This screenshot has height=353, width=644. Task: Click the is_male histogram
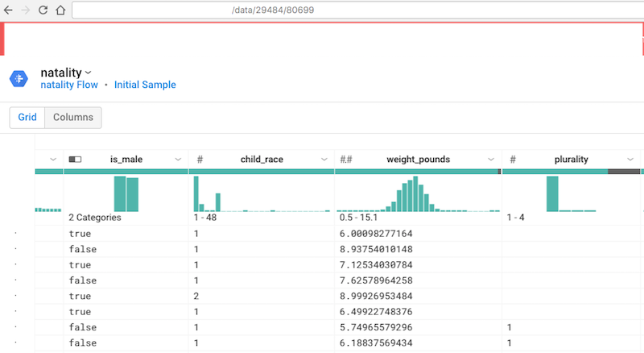tap(126, 193)
